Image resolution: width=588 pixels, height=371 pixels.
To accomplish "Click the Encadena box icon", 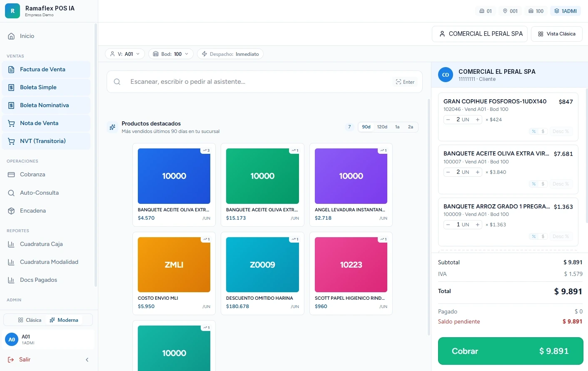I will coord(11,211).
